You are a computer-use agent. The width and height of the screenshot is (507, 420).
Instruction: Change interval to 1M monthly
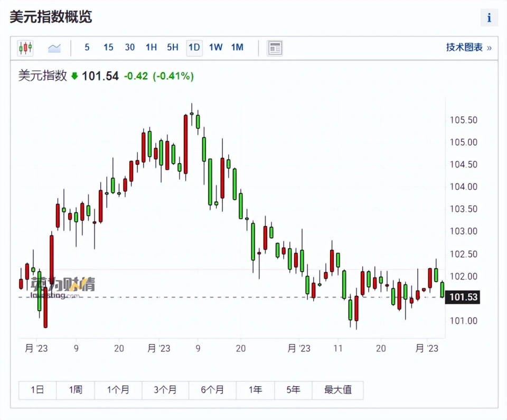point(237,48)
